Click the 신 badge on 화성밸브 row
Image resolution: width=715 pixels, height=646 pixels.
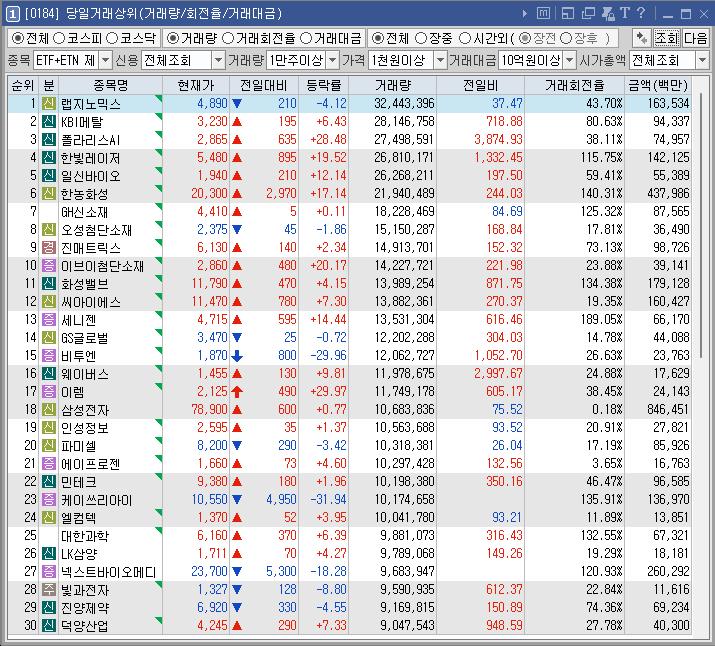click(x=49, y=284)
